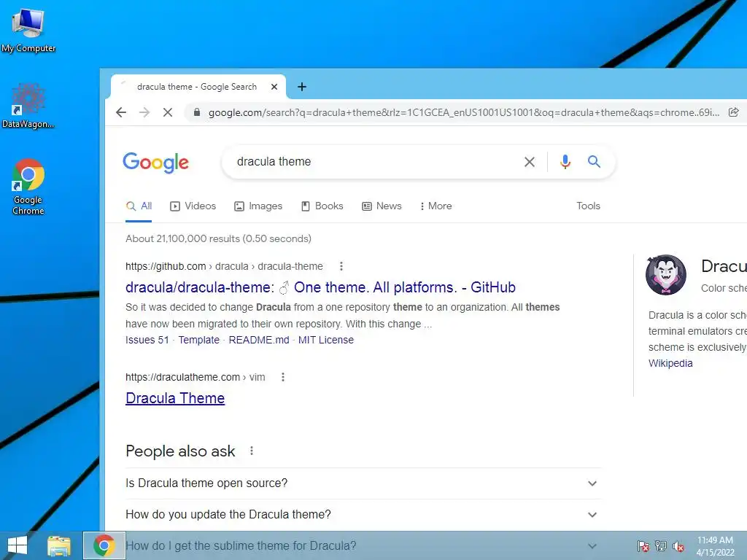Open a new tab with plus button
This screenshot has width=747, height=560.
301,87
